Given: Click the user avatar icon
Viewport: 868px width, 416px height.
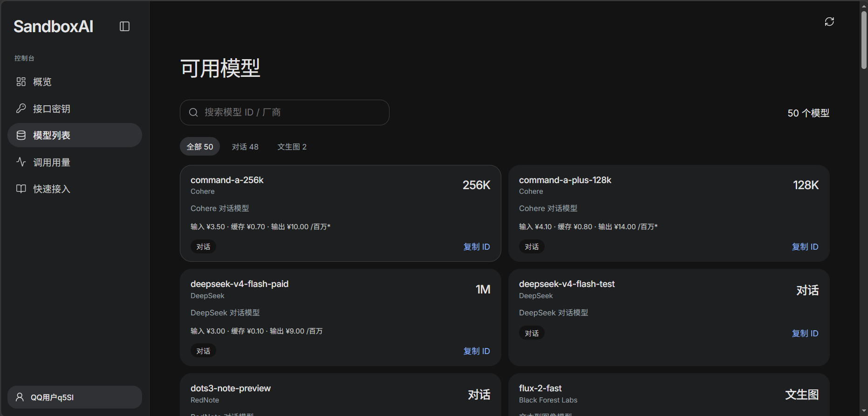Looking at the screenshot, I should coord(20,397).
